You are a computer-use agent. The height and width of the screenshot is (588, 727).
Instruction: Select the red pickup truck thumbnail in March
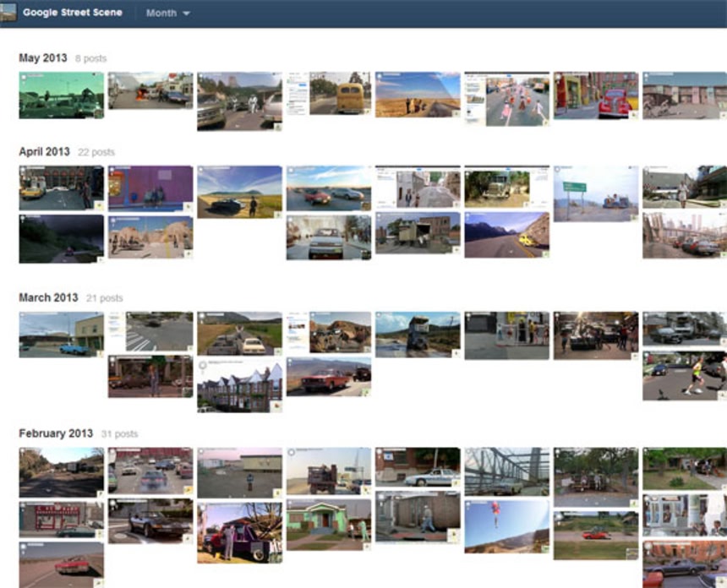pyautogui.click(x=328, y=376)
